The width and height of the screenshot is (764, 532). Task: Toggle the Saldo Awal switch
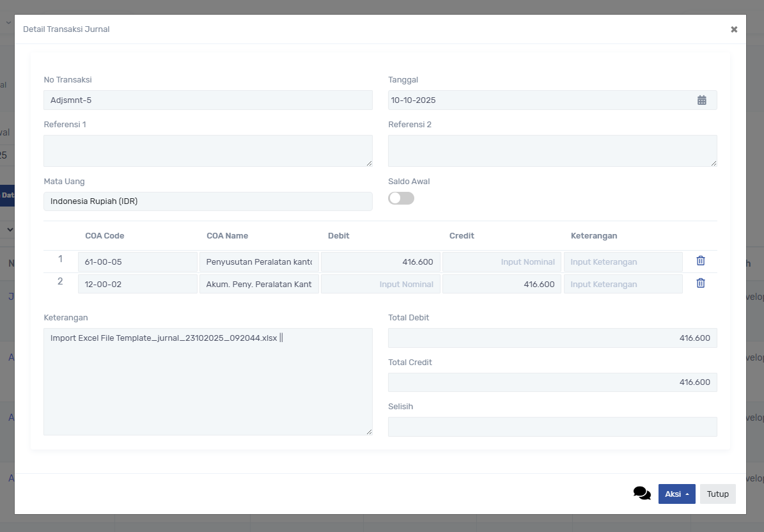tap(401, 198)
